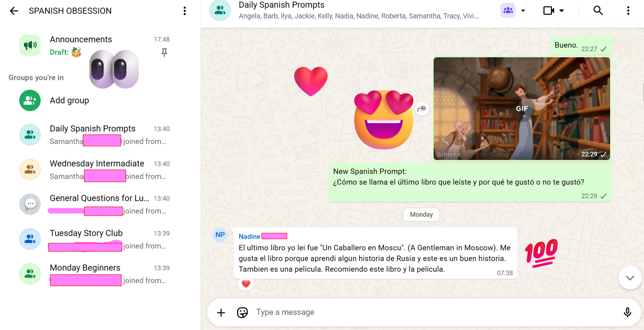
Task: Open community options menu beside SPANISH OBSESSION
Action: tap(185, 11)
